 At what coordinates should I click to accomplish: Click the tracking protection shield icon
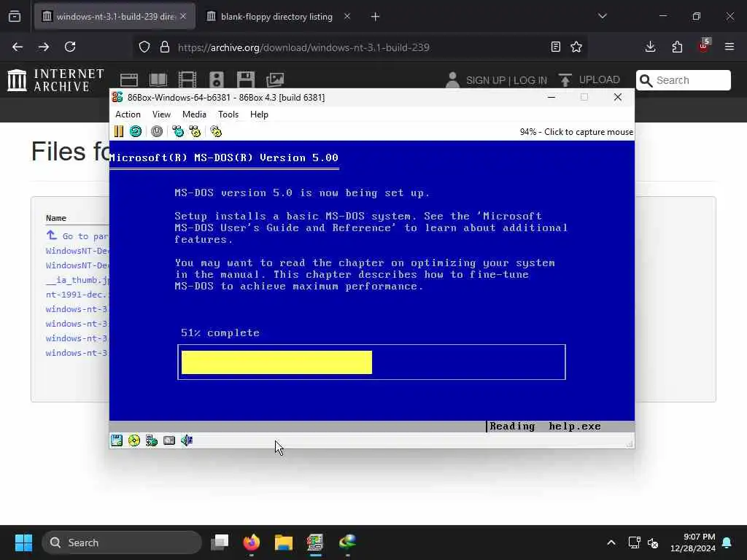(144, 47)
